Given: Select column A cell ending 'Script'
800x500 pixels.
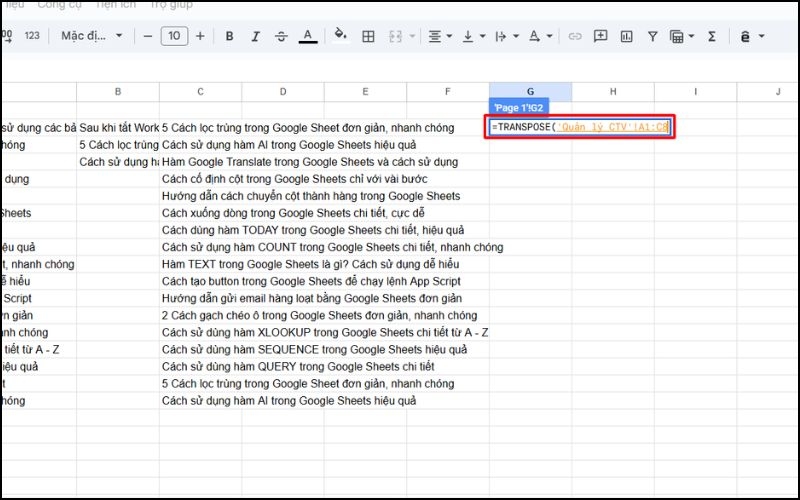Looking at the screenshot, I should 39,298.
